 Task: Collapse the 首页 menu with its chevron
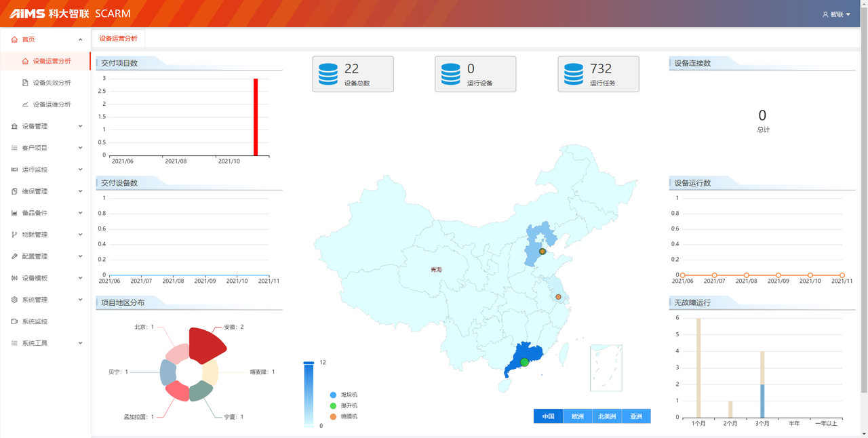point(81,39)
